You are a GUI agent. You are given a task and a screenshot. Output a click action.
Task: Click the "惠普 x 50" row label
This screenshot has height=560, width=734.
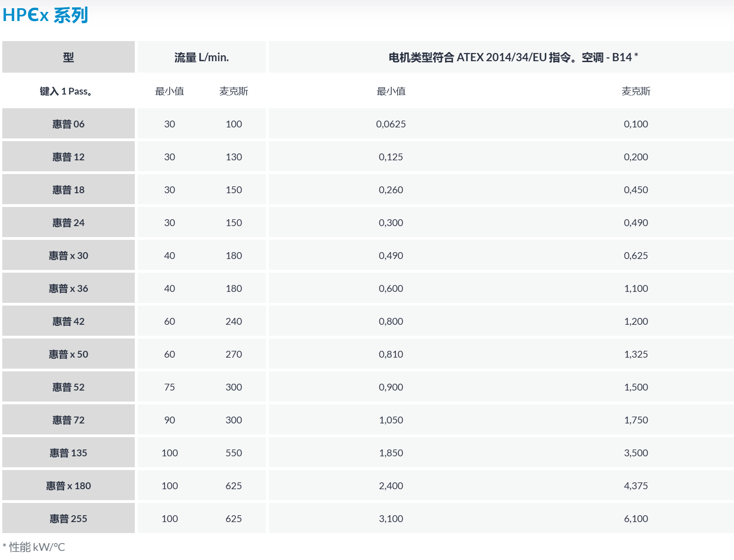pyautogui.click(x=69, y=354)
